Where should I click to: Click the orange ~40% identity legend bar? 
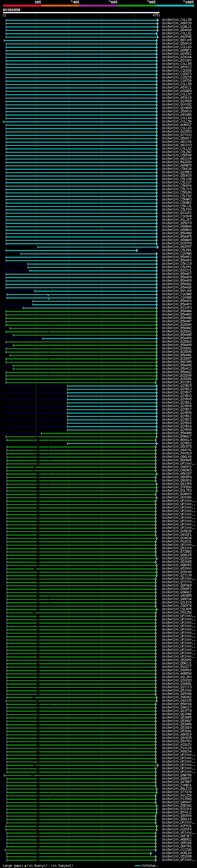pos(60,6)
